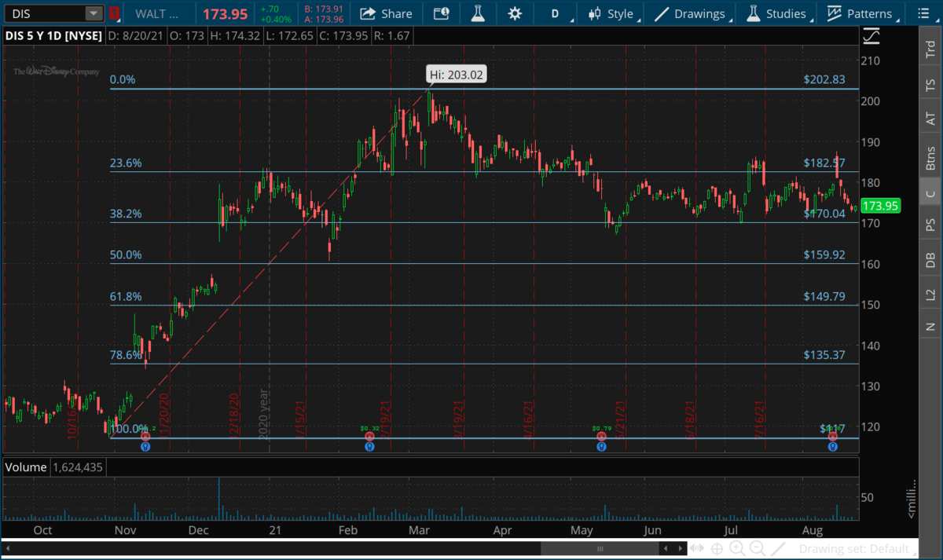Image resolution: width=943 pixels, height=560 pixels.
Task: Click the $149.79 Fibonacci price label
Action: (x=824, y=296)
